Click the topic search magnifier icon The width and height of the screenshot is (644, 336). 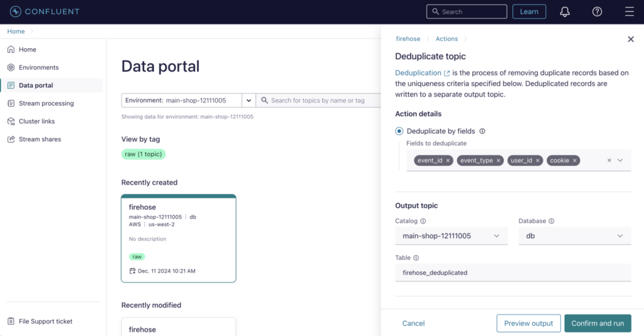pyautogui.click(x=265, y=100)
